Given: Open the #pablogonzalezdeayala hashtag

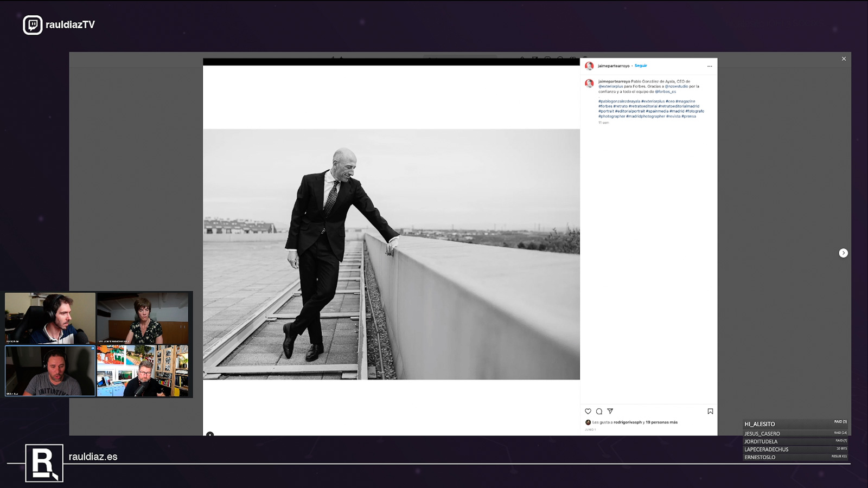Looking at the screenshot, I should [x=619, y=101].
